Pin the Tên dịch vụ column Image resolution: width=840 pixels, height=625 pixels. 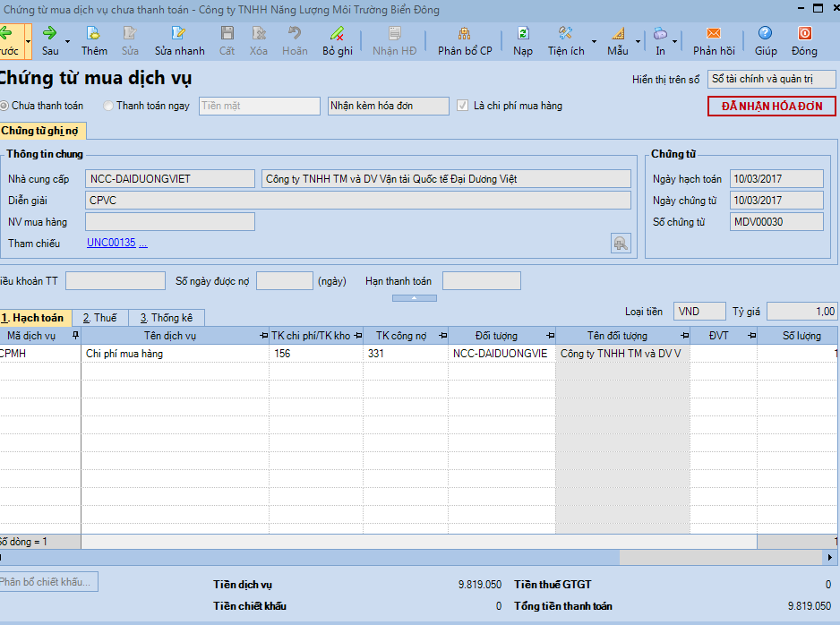(263, 335)
